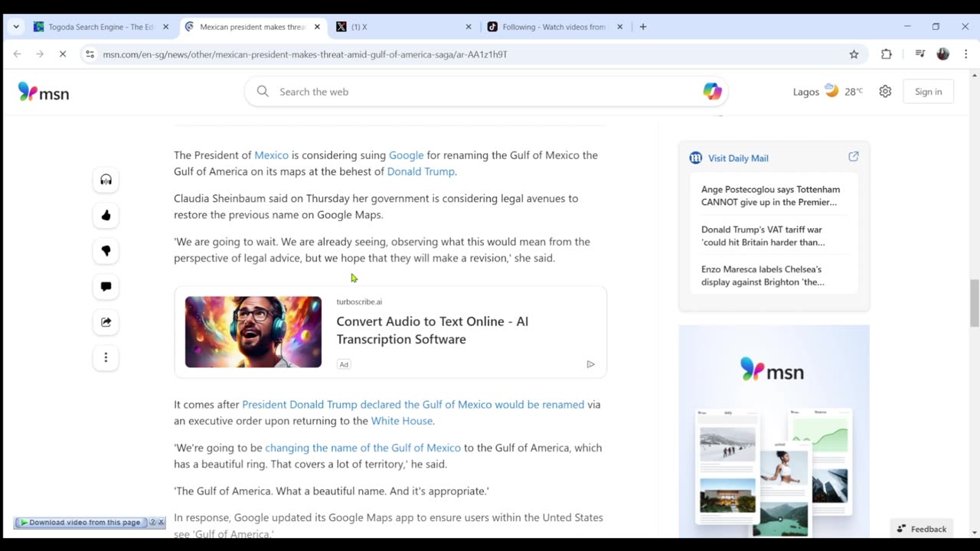View site information for msn.com
Screen dimensions: 980x551
[x=90, y=54]
